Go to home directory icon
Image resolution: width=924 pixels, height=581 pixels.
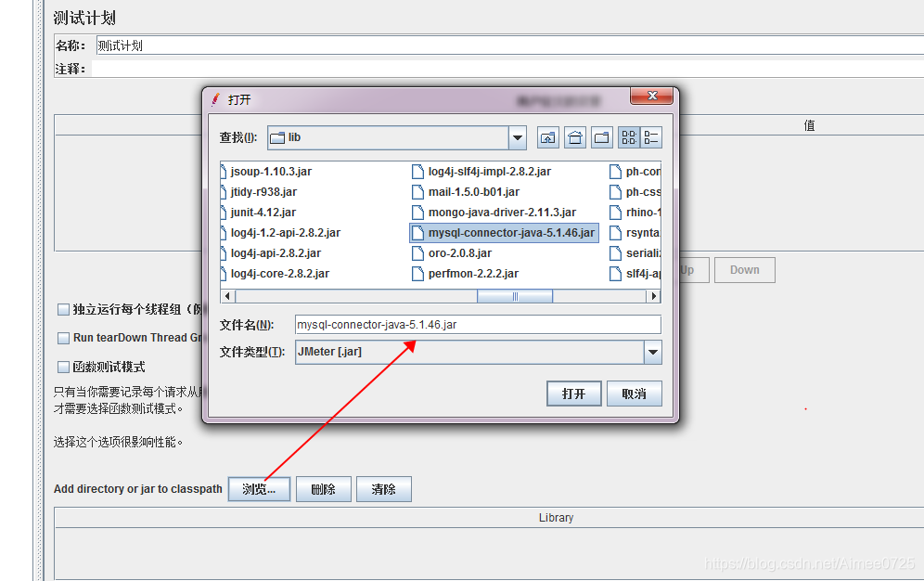(575, 138)
